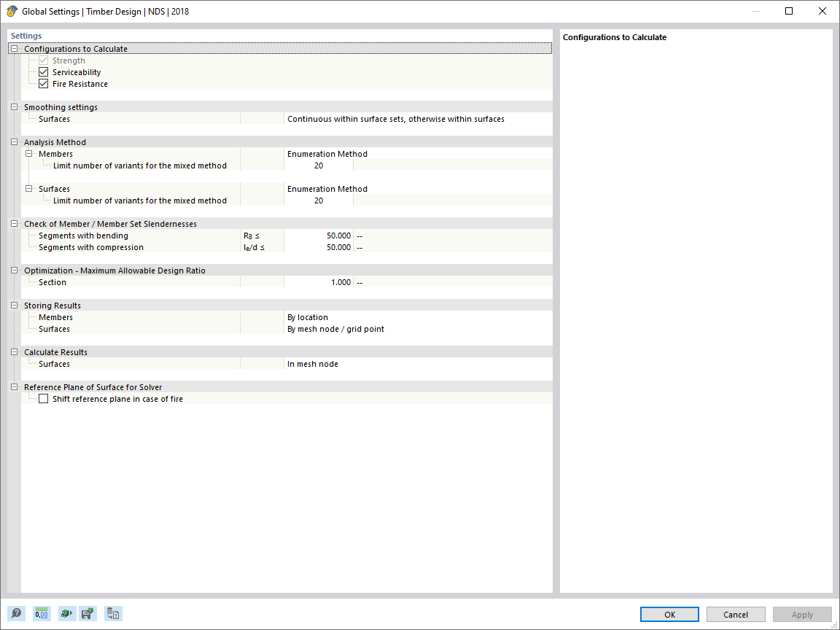Uncheck the Serviceability configuration
Viewport: 840px width, 630px height.
click(x=44, y=72)
